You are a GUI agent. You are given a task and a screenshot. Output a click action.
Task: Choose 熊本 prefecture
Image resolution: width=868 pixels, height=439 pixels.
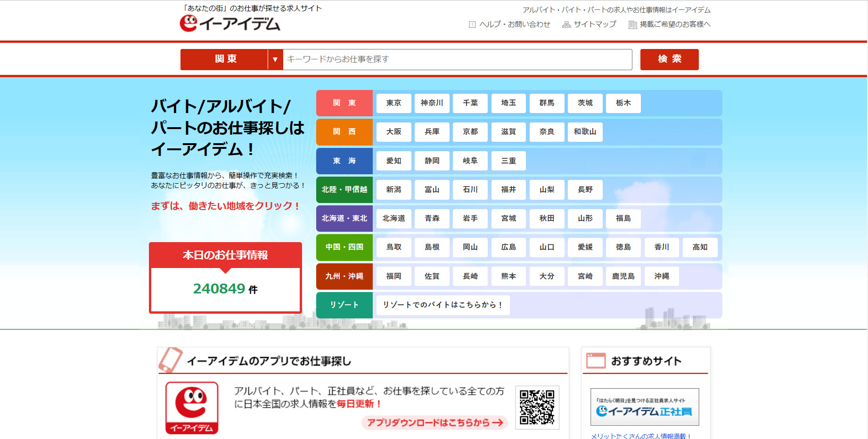[508, 276]
